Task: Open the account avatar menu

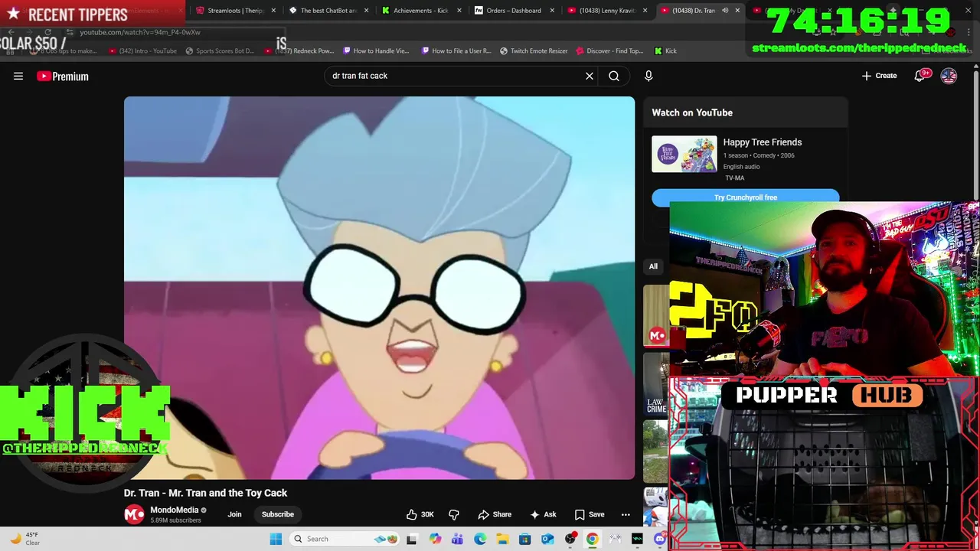Action: pos(949,76)
